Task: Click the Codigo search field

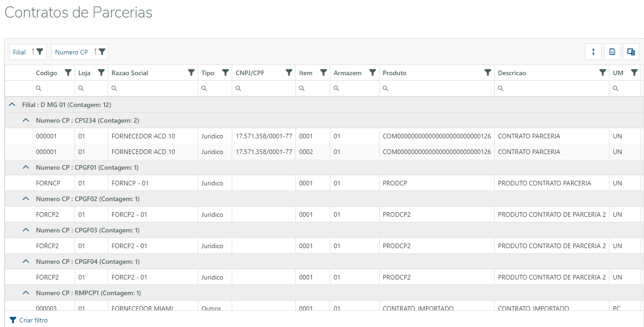Action: 53,89
